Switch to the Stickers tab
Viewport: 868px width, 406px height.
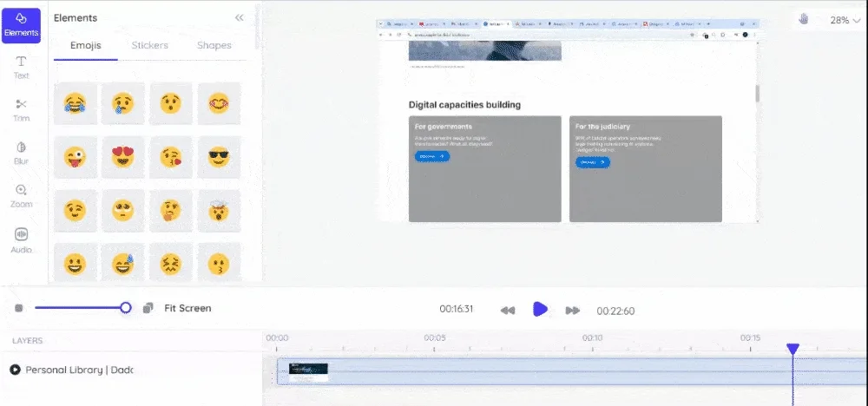point(149,45)
